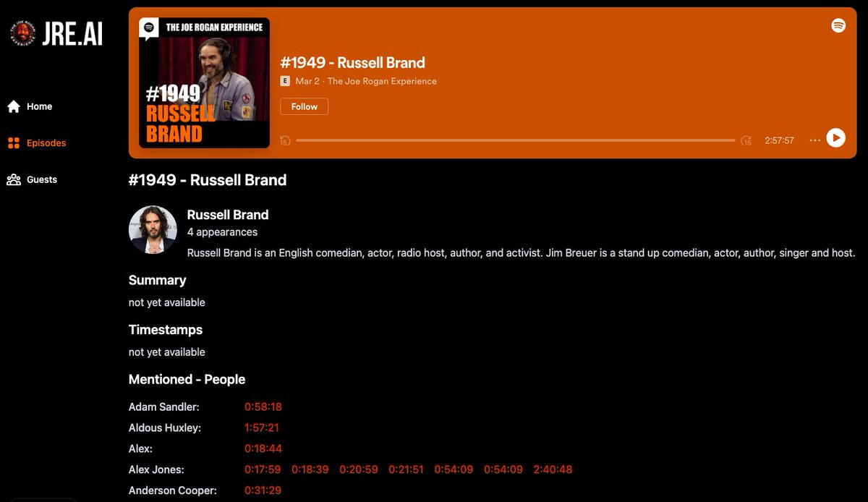Click the explicit E badge

pos(285,81)
